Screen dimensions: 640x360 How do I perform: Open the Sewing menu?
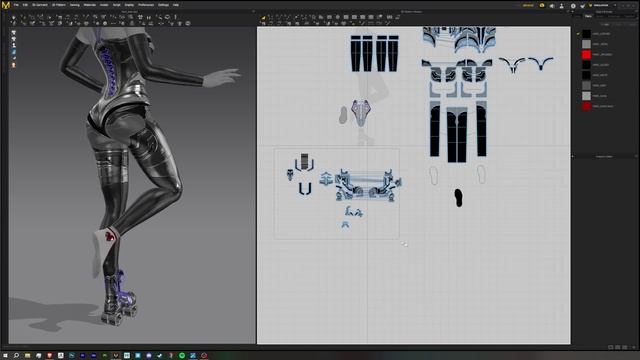pos(74,5)
